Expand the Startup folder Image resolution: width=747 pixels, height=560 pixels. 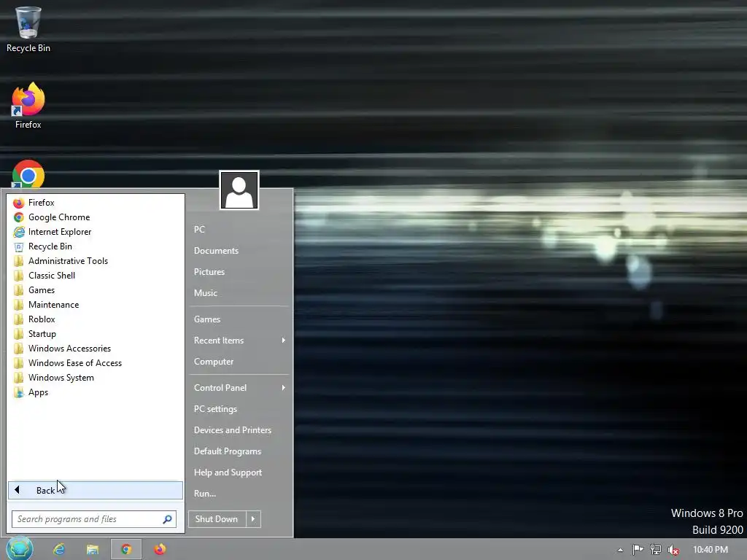click(x=96, y=334)
